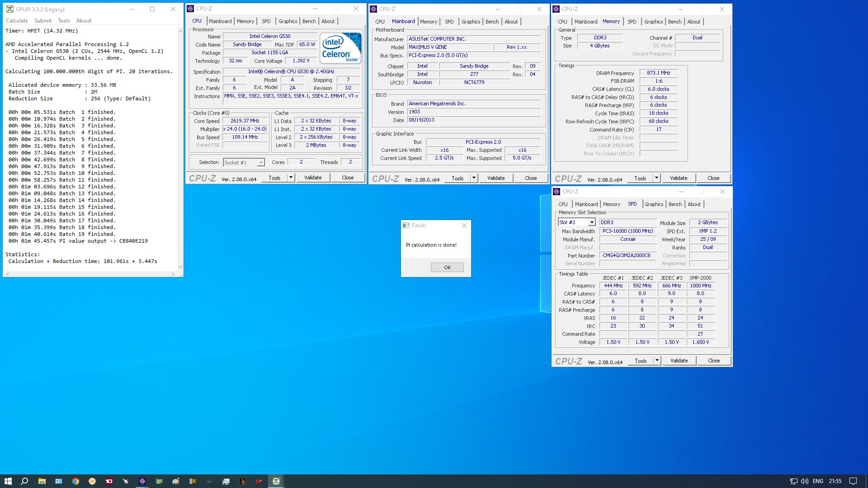Viewport: 868px width, 488px height.
Task: Click the blue control panel taskbar icon
Action: click(x=59, y=481)
